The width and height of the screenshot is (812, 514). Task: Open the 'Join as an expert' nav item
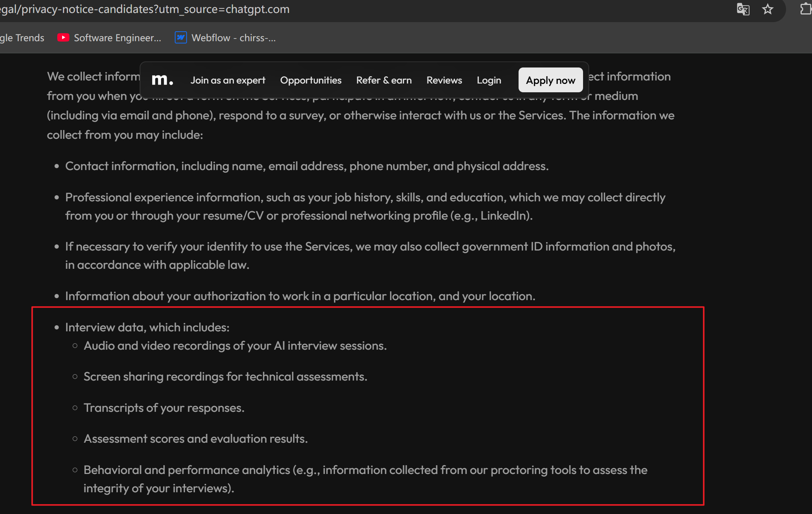228,80
